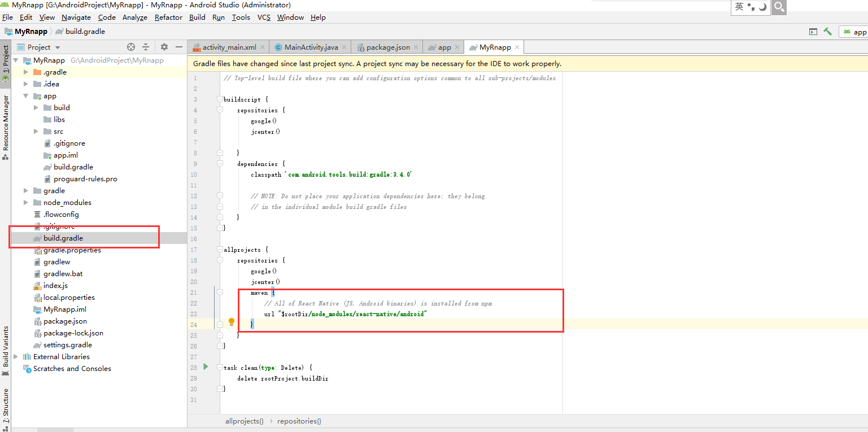The height and width of the screenshot is (432, 868).
Task: Select settings.gradle file
Action: click(67, 345)
